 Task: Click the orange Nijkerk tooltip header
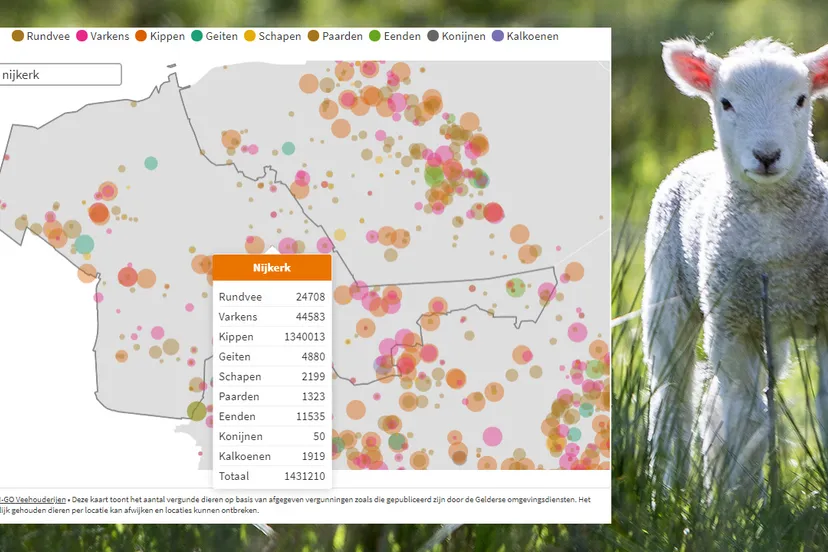pos(272,267)
